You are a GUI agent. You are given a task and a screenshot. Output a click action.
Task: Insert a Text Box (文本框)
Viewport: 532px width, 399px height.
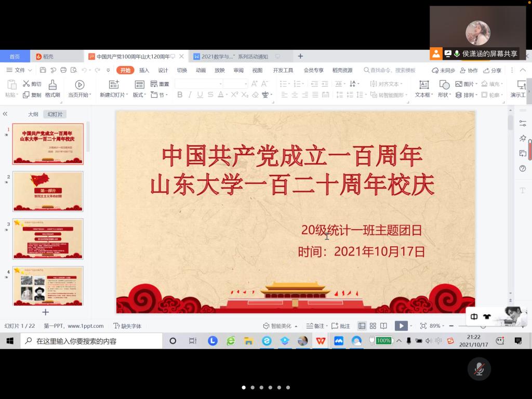pos(424,85)
